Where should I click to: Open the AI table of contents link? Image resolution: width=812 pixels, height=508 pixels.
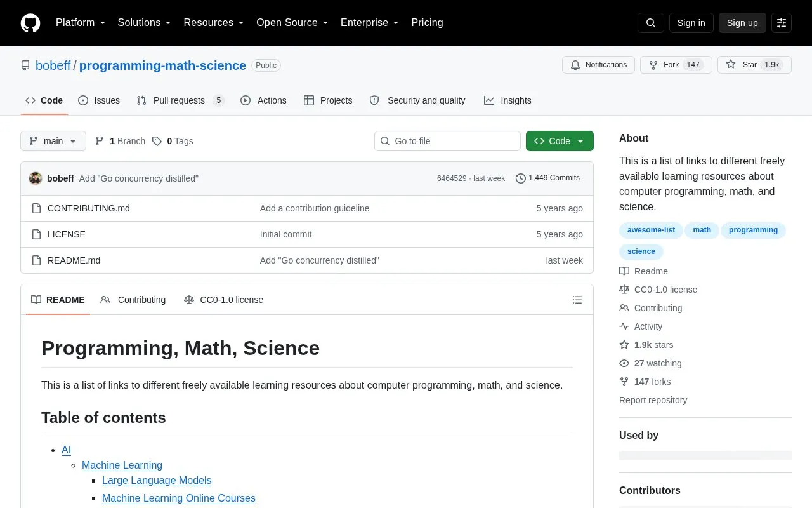[66, 450]
